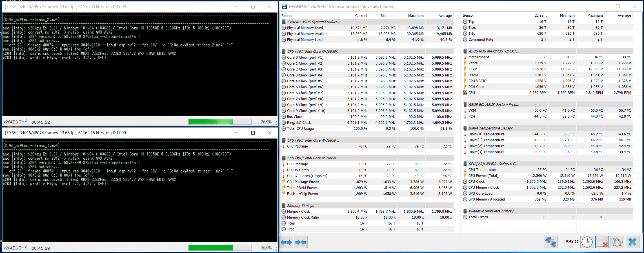Click the thermometer icon beside DIMM[0] Temperature
The width and height of the screenshot is (644, 253).
pyautogui.click(x=465, y=134)
